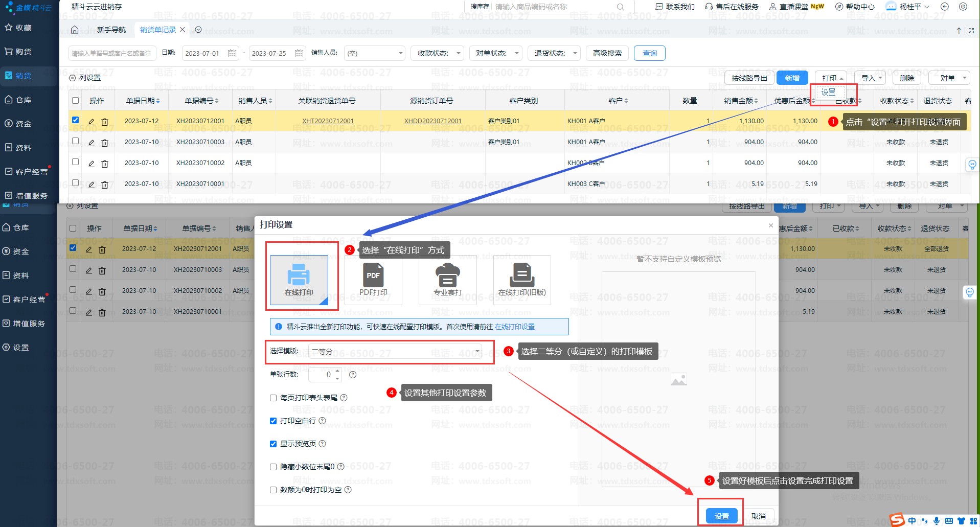
Task: Increase the 单张行数 stepper value
Action: [337, 371]
